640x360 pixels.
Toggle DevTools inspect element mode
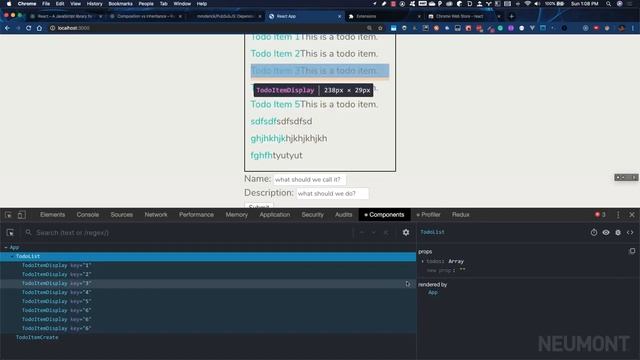[x=8, y=215]
